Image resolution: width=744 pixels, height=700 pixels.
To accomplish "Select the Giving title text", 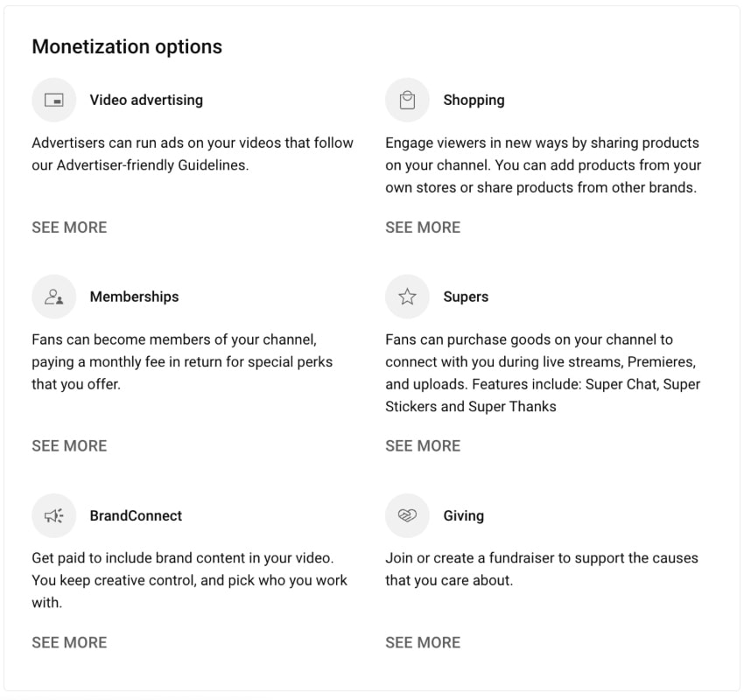I will (x=463, y=515).
